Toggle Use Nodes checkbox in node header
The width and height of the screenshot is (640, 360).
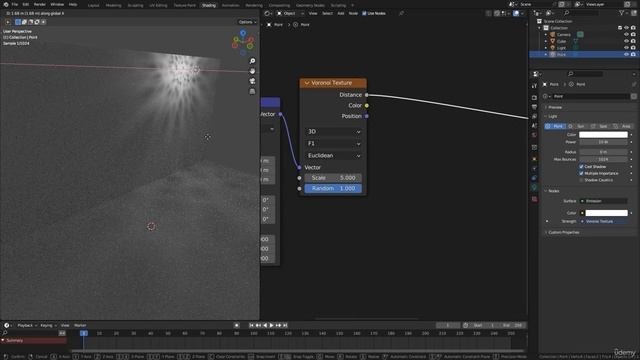364,13
